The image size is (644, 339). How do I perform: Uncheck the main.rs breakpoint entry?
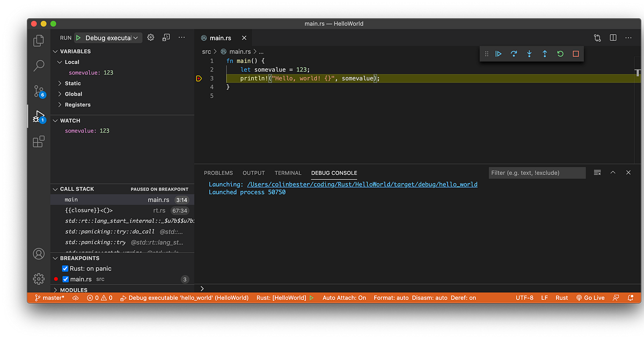click(x=65, y=279)
